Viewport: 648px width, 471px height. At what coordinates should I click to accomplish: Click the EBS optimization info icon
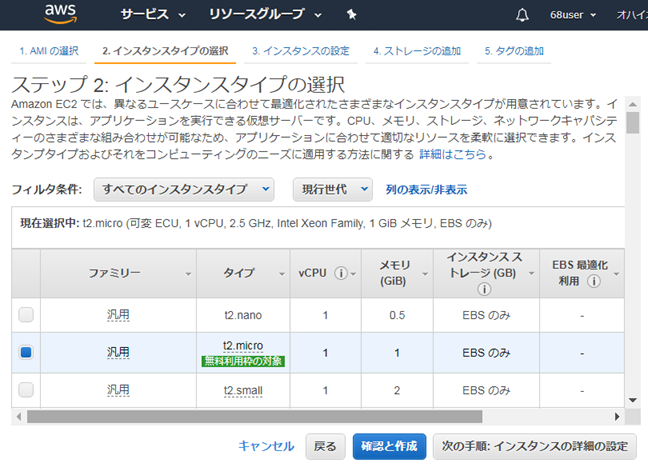(x=595, y=281)
